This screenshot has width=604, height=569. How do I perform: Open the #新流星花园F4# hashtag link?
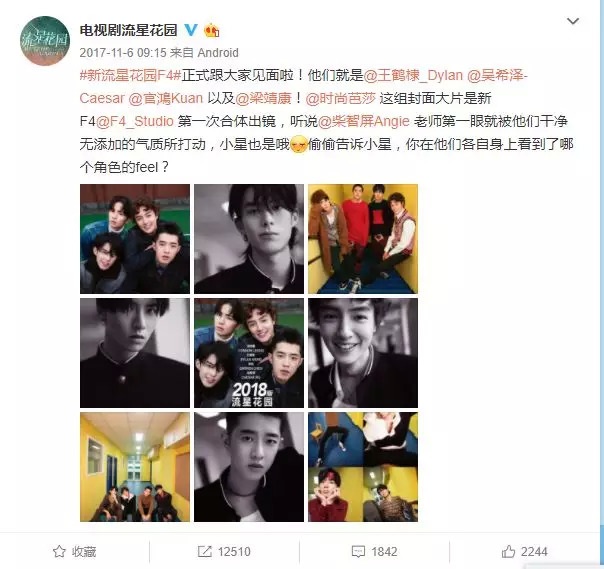[x=130, y=75]
